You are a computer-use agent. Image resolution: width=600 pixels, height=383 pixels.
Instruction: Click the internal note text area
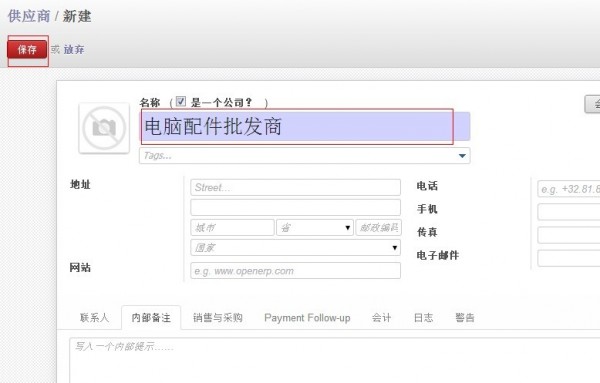click(335, 360)
